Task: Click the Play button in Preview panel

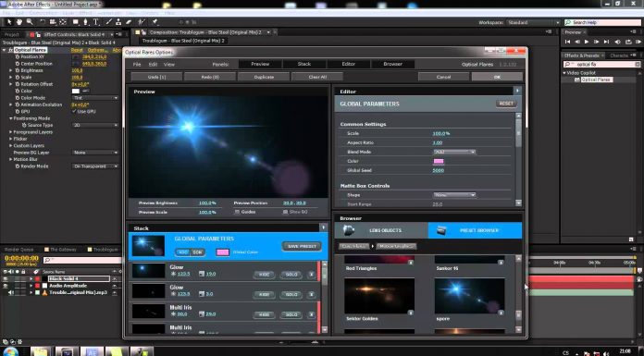Action: point(587,42)
